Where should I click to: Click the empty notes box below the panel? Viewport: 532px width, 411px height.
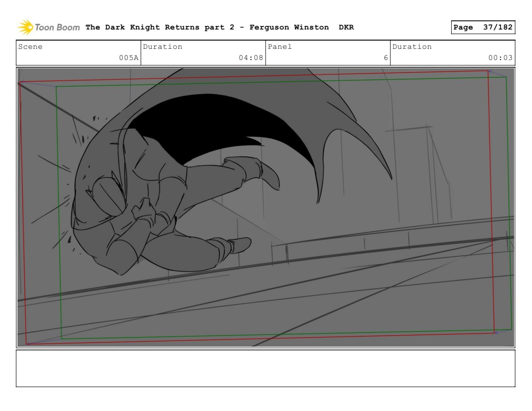click(266, 368)
